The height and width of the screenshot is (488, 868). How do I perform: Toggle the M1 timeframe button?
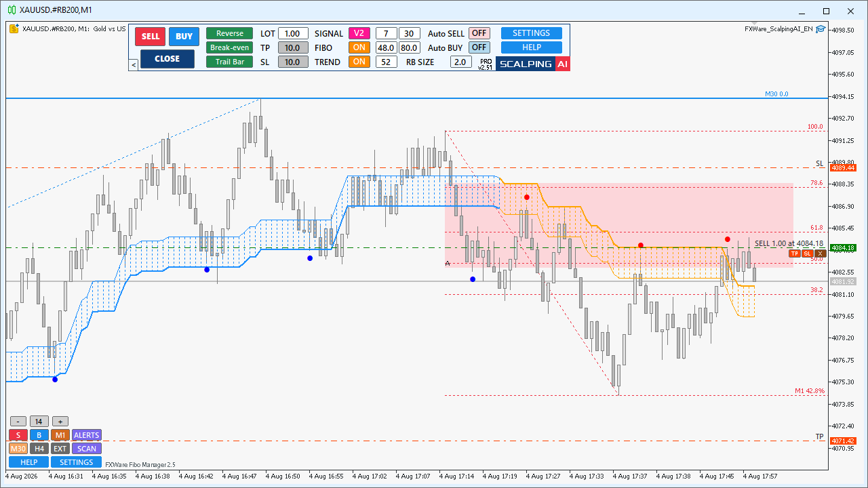click(x=60, y=435)
